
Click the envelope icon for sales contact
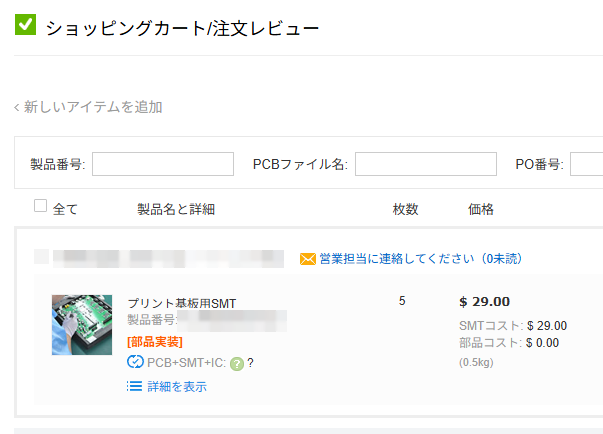pos(307,259)
